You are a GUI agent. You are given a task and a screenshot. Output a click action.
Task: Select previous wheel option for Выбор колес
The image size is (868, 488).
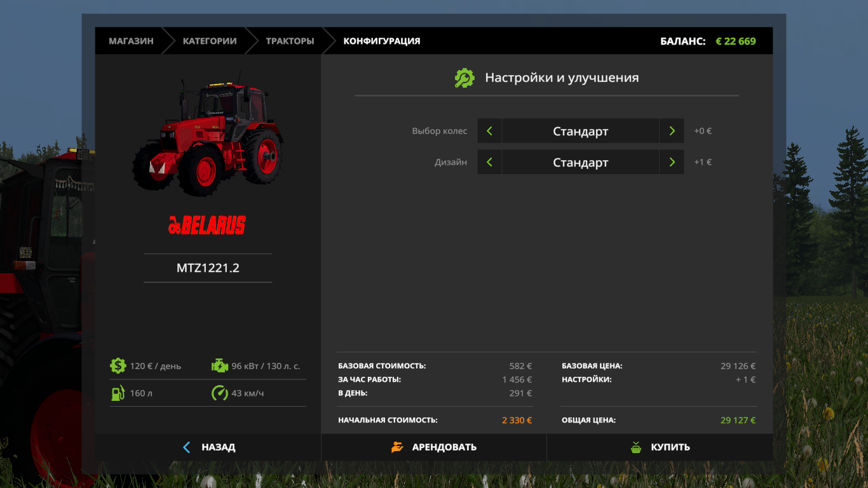pos(489,131)
